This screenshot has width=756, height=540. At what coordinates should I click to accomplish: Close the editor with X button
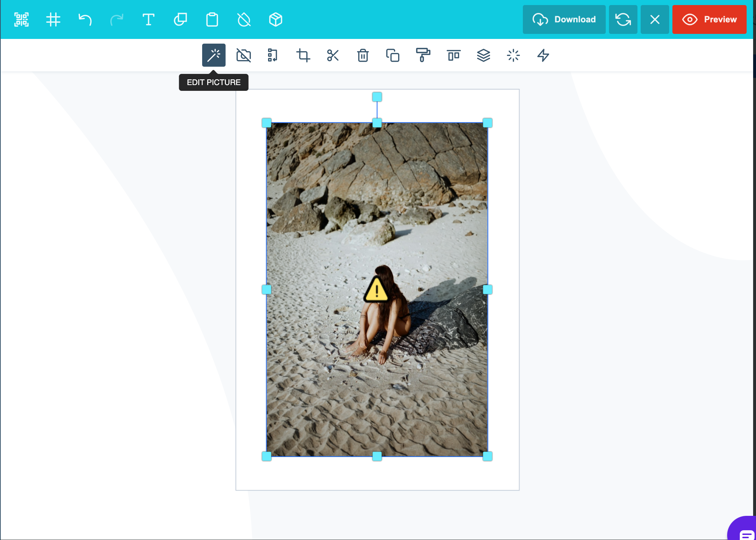(x=655, y=19)
